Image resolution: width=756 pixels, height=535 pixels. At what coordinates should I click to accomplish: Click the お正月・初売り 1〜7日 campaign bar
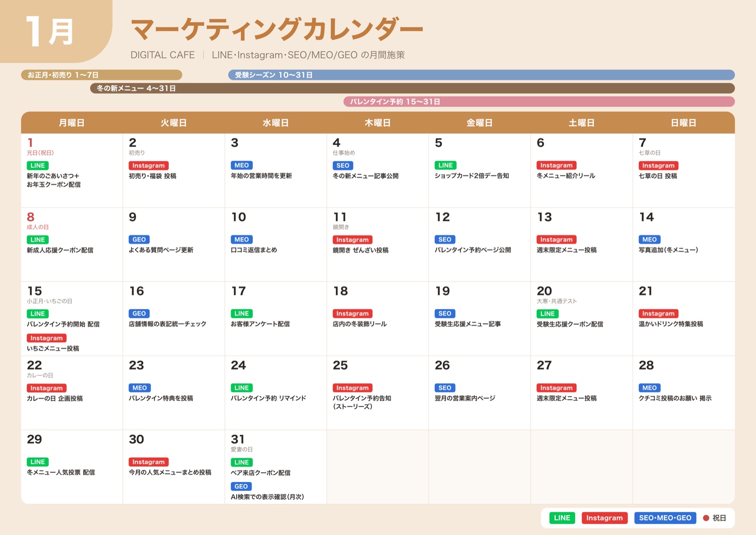pos(102,75)
